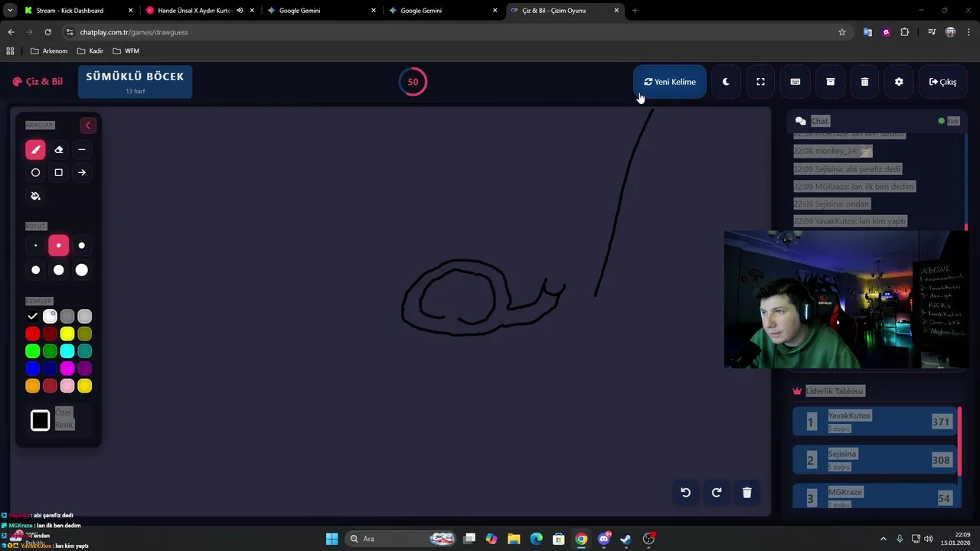Click the Windows taskbar search box
Image resolution: width=980 pixels, height=551 pixels.
pos(400,539)
